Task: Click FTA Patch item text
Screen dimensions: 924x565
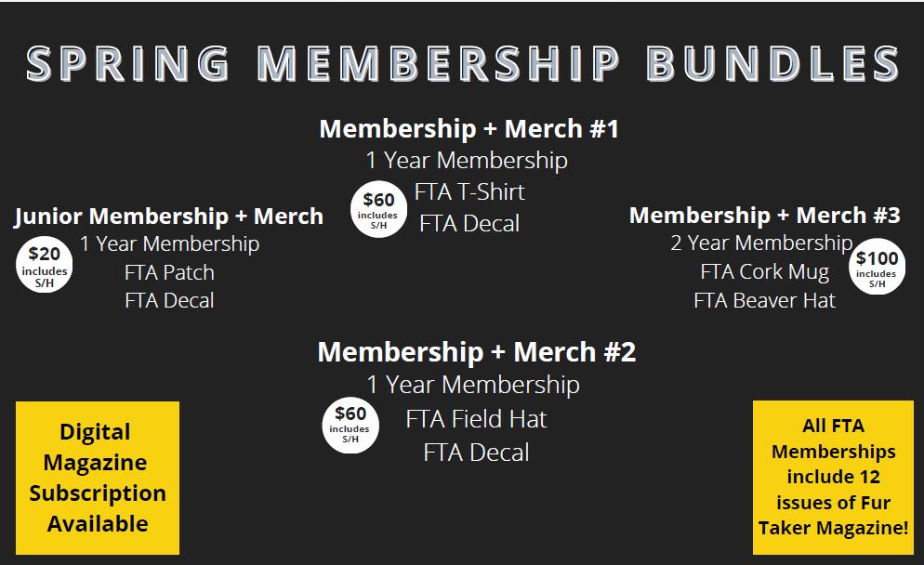Action: click(x=169, y=272)
